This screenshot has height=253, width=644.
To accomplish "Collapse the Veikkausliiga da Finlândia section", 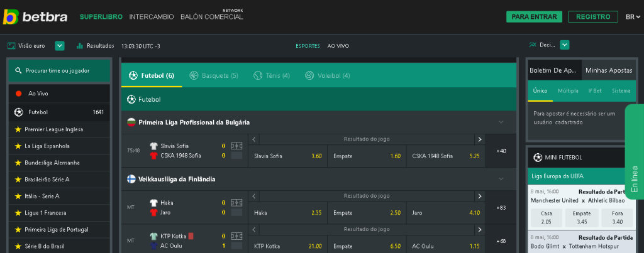I will [501, 179].
